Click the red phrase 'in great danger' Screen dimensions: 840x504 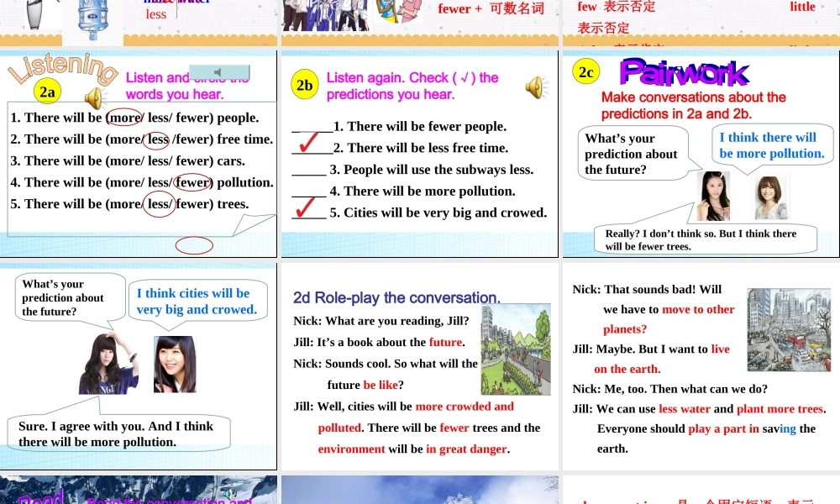point(466,449)
